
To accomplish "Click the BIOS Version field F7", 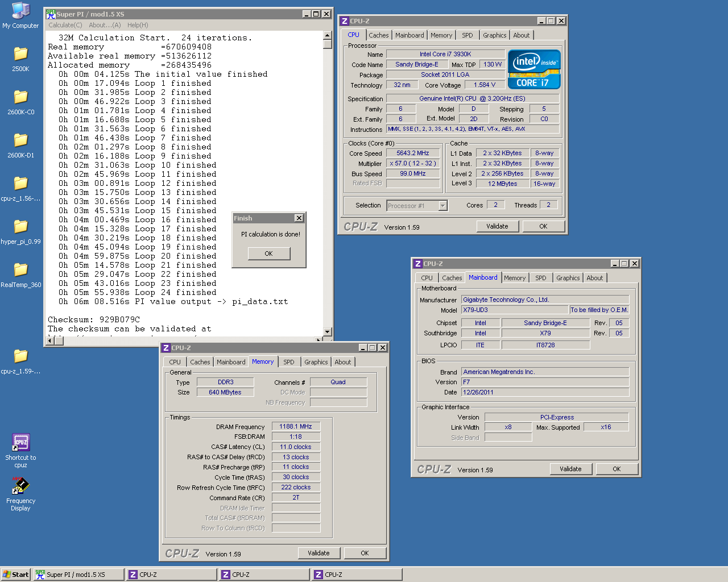I will pos(545,382).
